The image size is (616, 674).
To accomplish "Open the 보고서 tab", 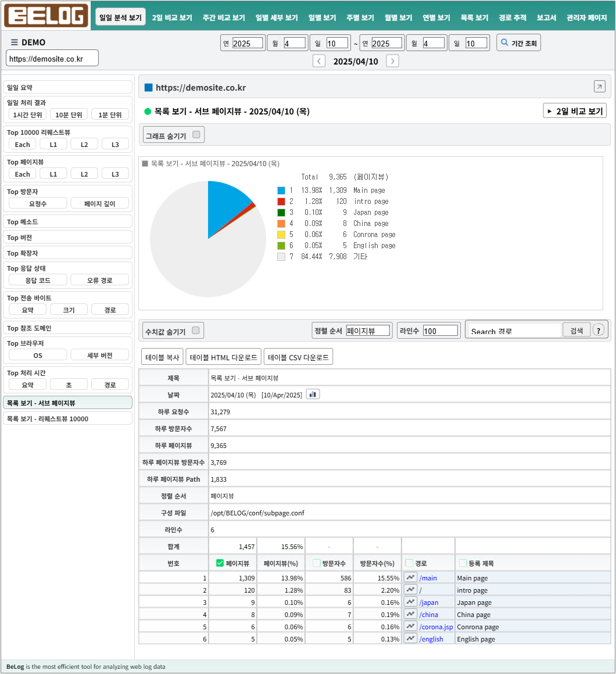I will pos(546,17).
